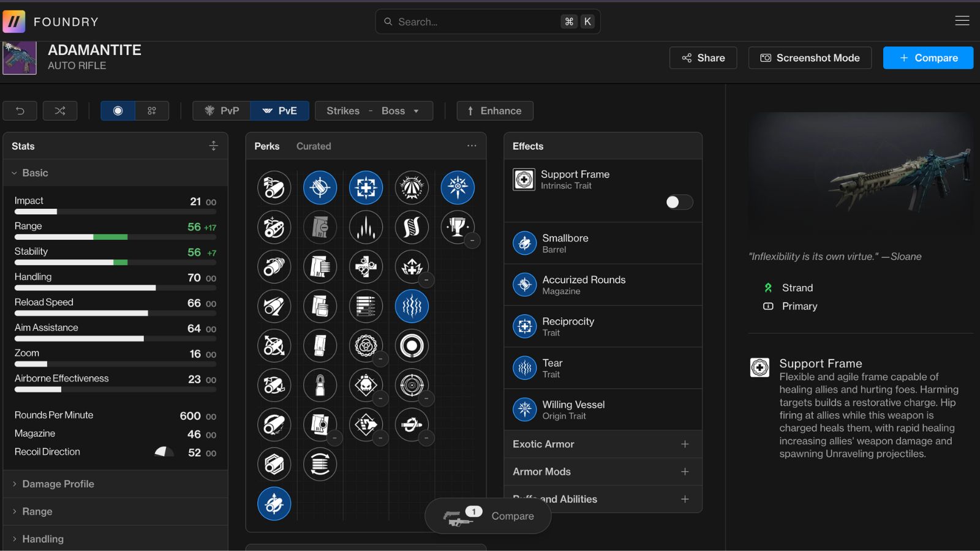Switch to the single-circle view mode
Image resolution: width=980 pixels, height=551 pixels.
(118, 111)
